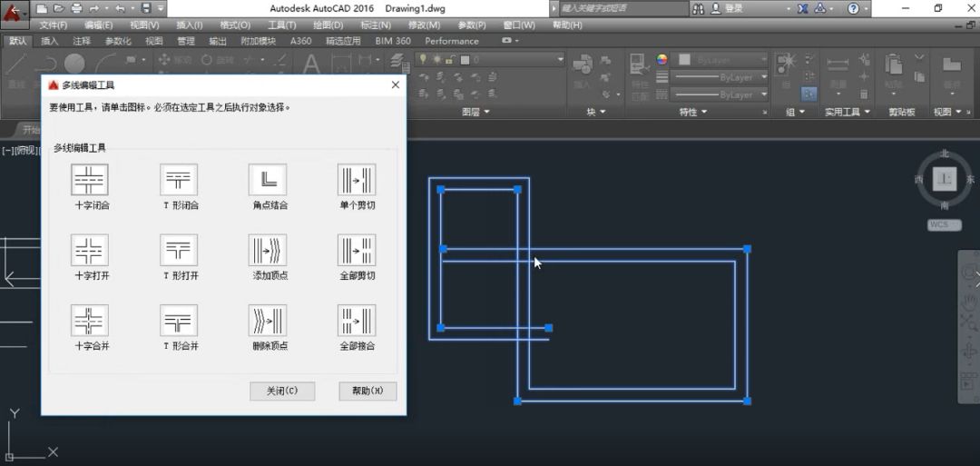Viewport: 980px width, 466px height.
Task: Switch to the 参数化 ribbon tab
Action: (x=118, y=41)
